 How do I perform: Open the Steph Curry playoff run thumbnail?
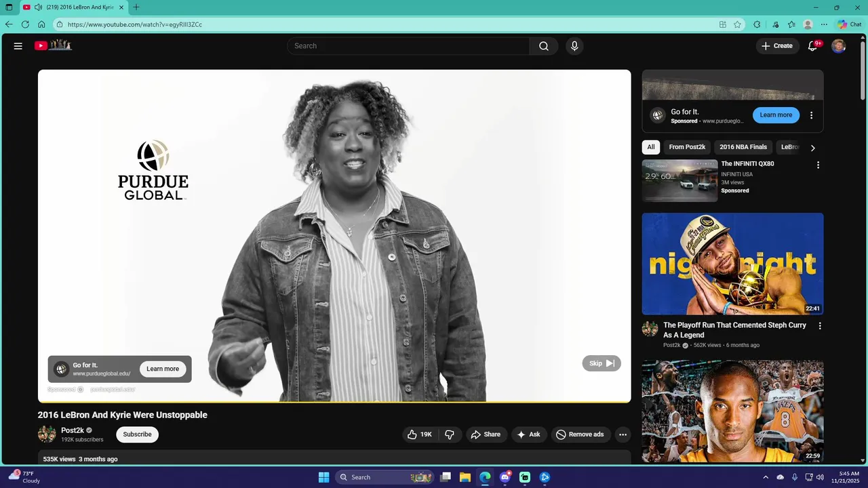click(x=732, y=264)
